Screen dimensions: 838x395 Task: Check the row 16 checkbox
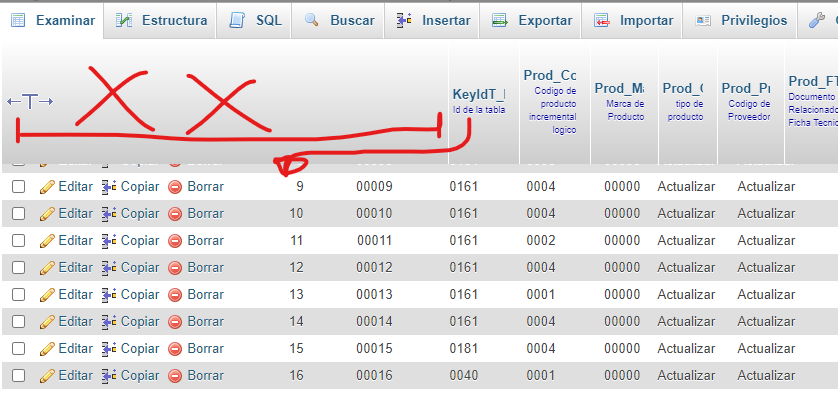[19, 375]
